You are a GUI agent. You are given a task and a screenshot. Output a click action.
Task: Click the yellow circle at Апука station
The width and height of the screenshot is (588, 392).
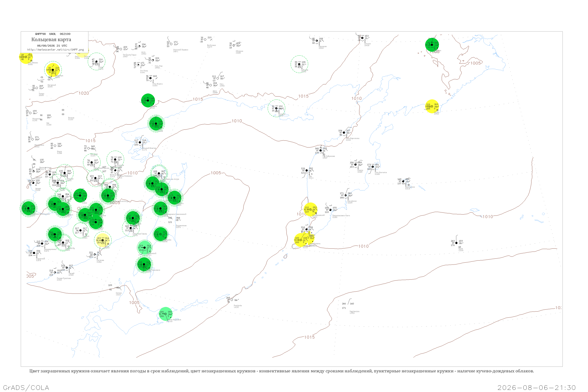(432, 106)
